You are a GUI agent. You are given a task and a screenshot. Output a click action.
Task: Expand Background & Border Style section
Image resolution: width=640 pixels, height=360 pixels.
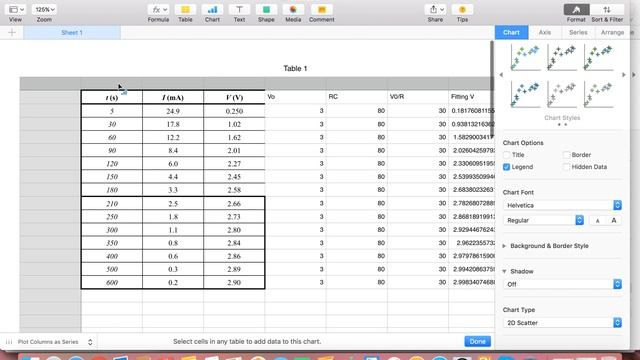(504, 246)
